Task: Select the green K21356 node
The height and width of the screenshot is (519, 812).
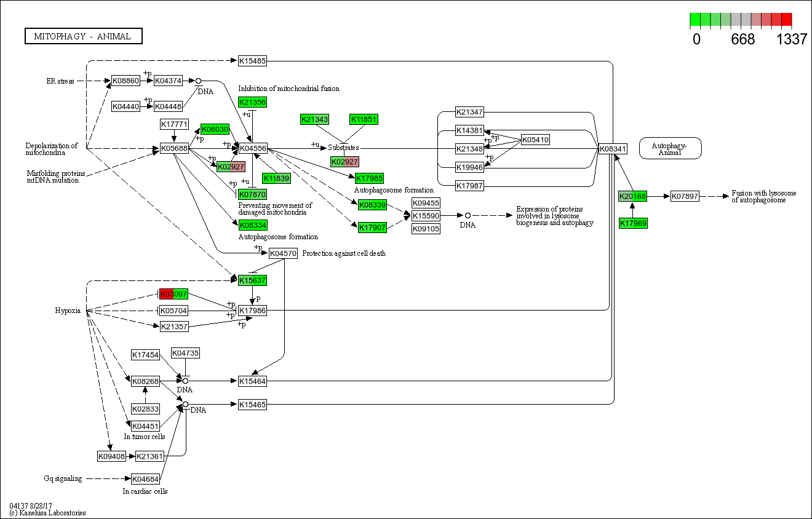Action: [252, 102]
